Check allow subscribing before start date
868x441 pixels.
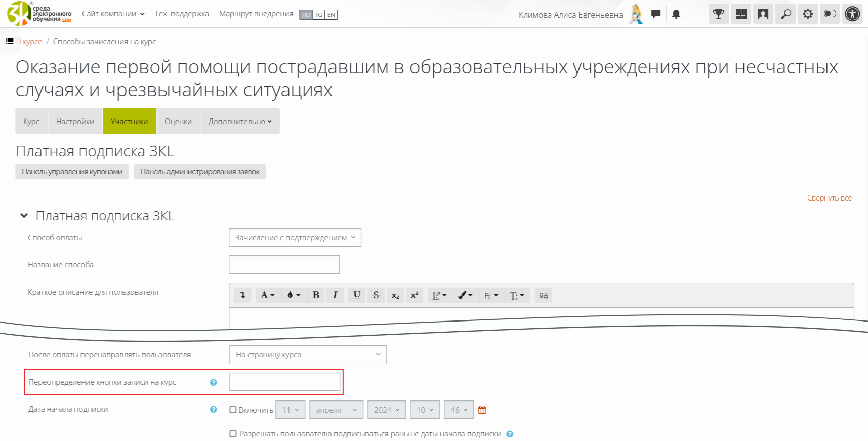point(233,434)
